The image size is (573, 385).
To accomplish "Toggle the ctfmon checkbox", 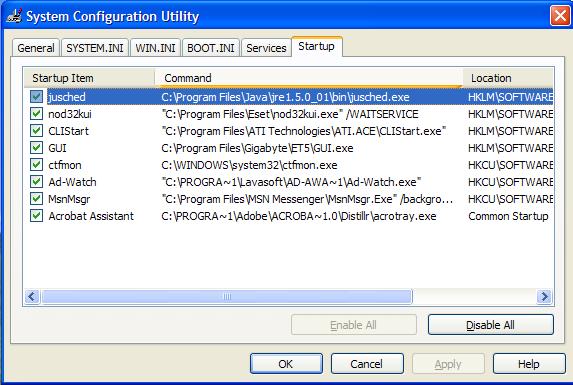I will coord(36,165).
